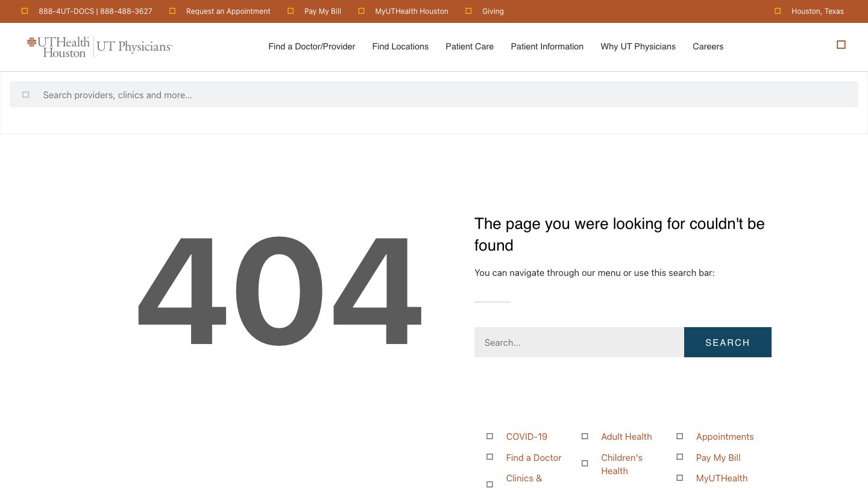Viewport: 868px width, 488px height.
Task: Click the UTHealth Houston UT Physicians logo
Action: pos(99,46)
